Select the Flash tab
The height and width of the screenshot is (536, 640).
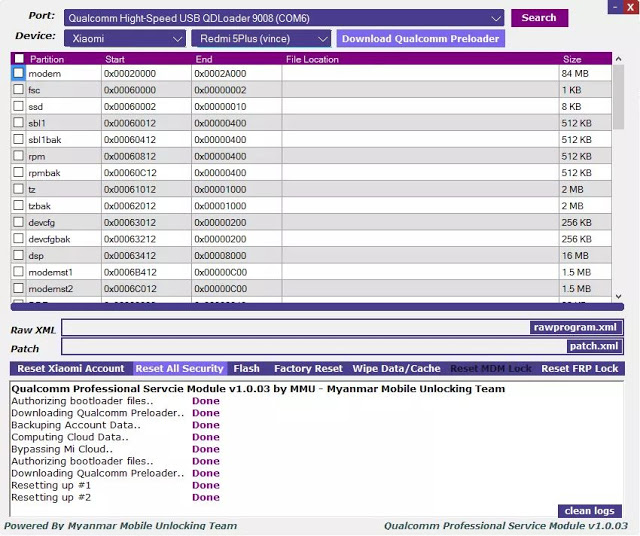tap(247, 369)
